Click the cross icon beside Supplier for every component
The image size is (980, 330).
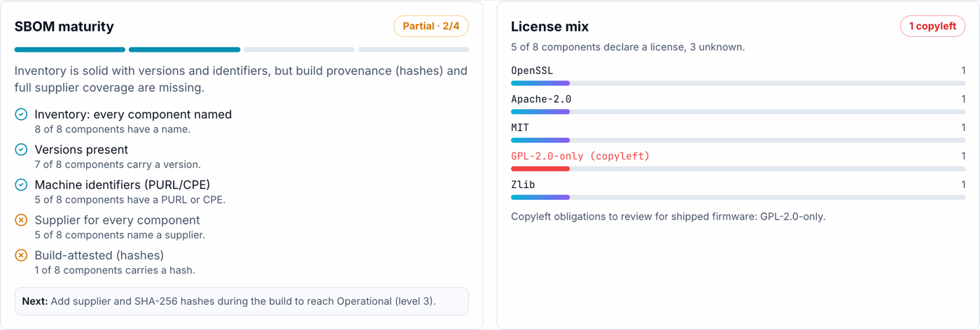pyautogui.click(x=21, y=220)
